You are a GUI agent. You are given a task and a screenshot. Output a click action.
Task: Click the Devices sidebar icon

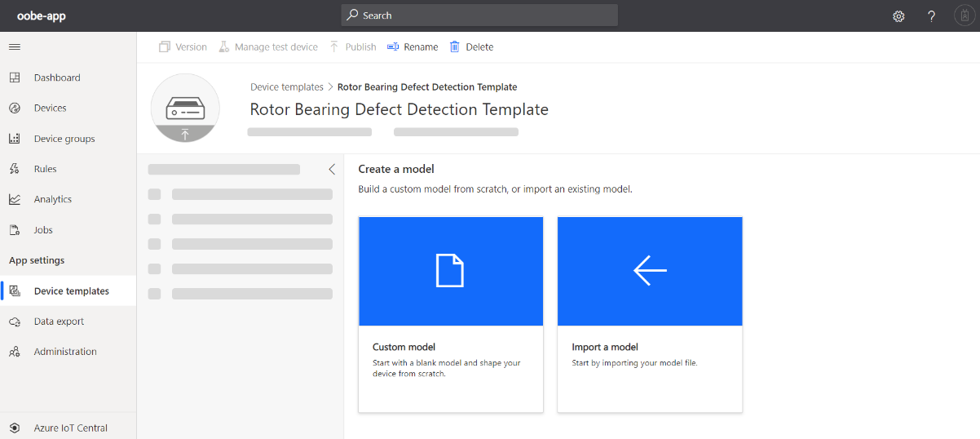click(15, 108)
